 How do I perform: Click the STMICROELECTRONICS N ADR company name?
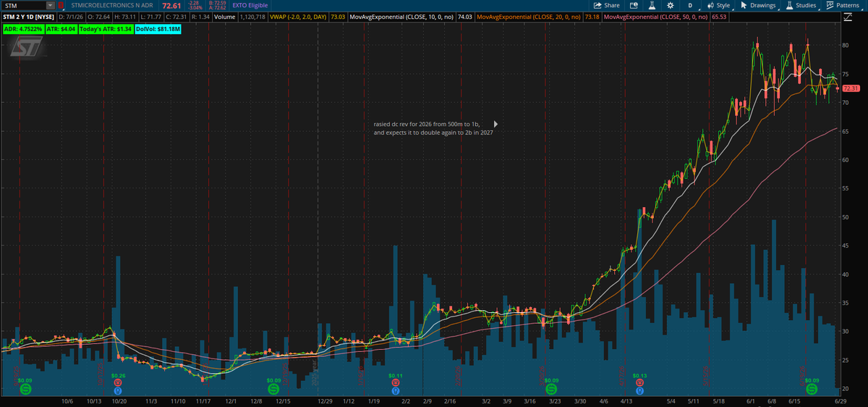pos(113,5)
